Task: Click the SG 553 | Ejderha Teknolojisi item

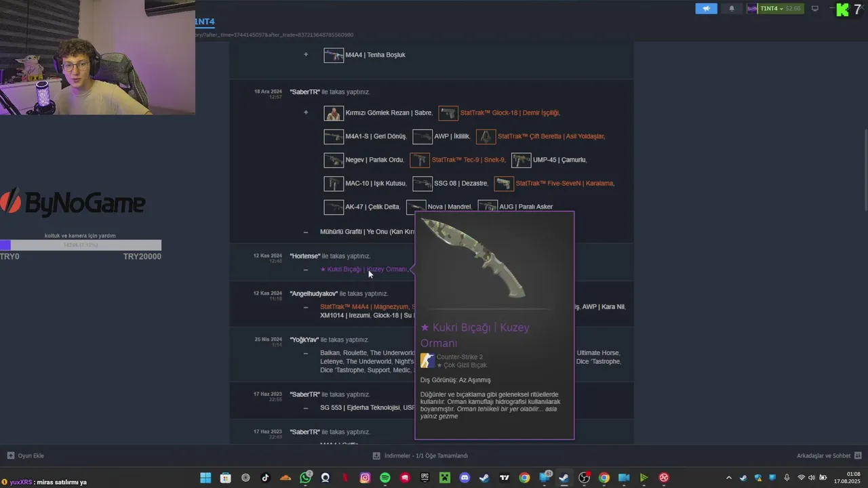Action: [359, 408]
